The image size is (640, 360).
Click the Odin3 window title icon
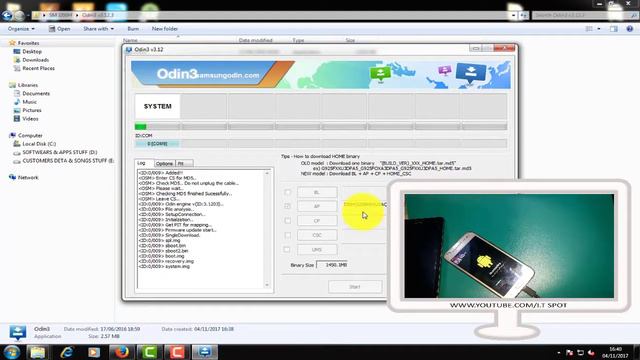click(129, 49)
